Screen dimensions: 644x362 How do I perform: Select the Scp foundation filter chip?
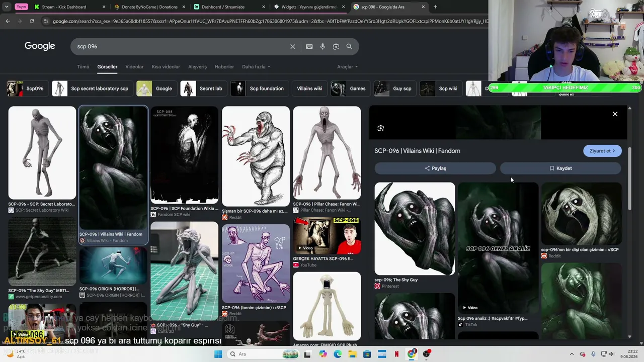[260, 88]
